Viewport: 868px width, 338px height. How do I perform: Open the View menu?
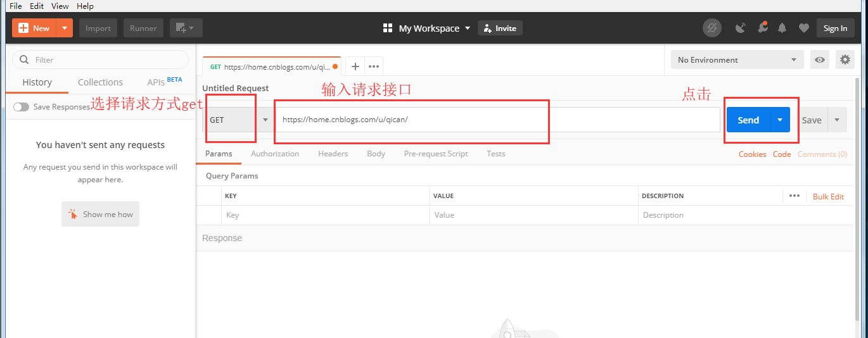point(60,6)
